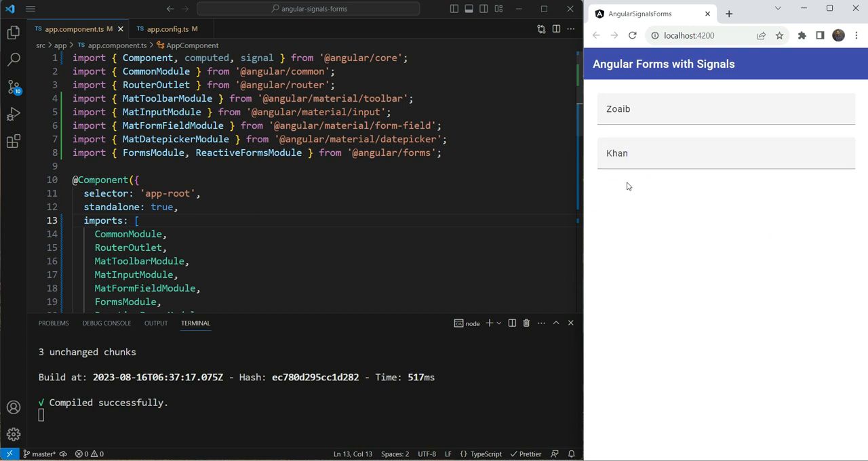Screen dimensions: 868x461
Task: Open the Manage gear settings icon
Action: pyautogui.click(x=14, y=435)
